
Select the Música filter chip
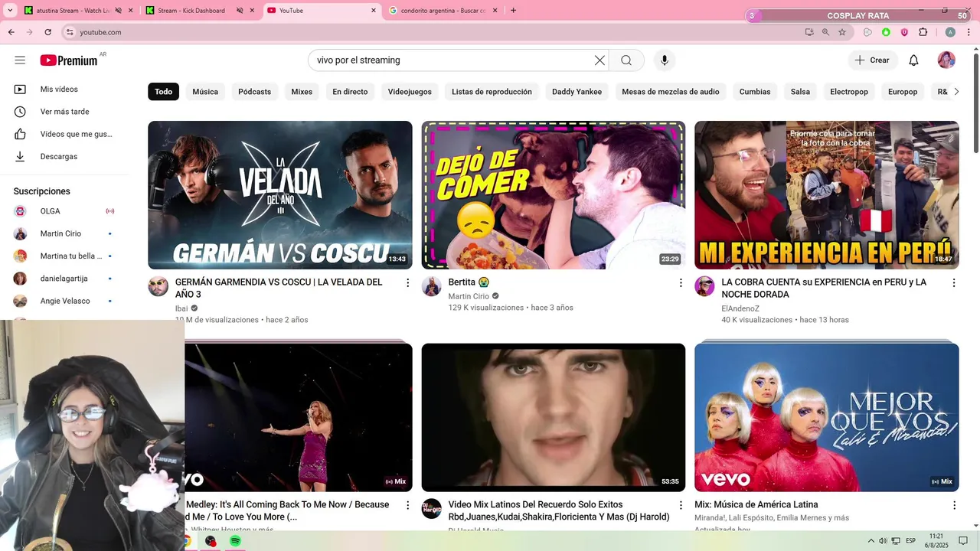(205, 92)
